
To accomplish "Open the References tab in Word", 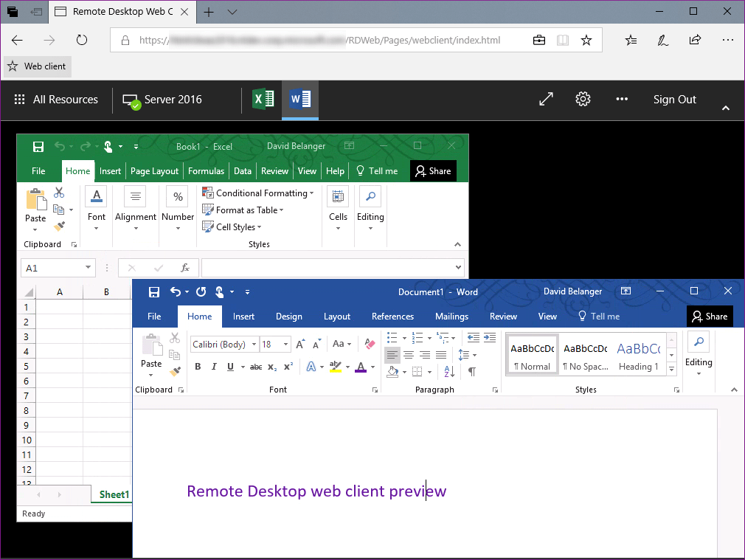I will pyautogui.click(x=392, y=317).
